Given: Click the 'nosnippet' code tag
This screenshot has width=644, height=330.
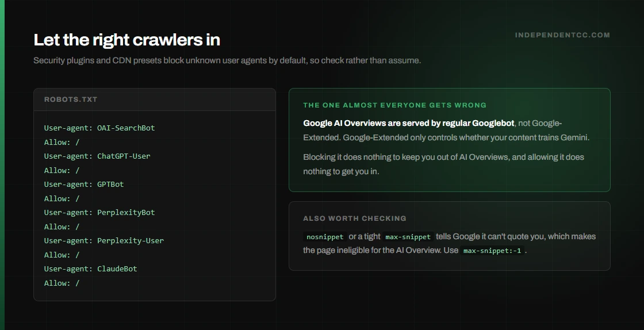Looking at the screenshot, I should (325, 237).
